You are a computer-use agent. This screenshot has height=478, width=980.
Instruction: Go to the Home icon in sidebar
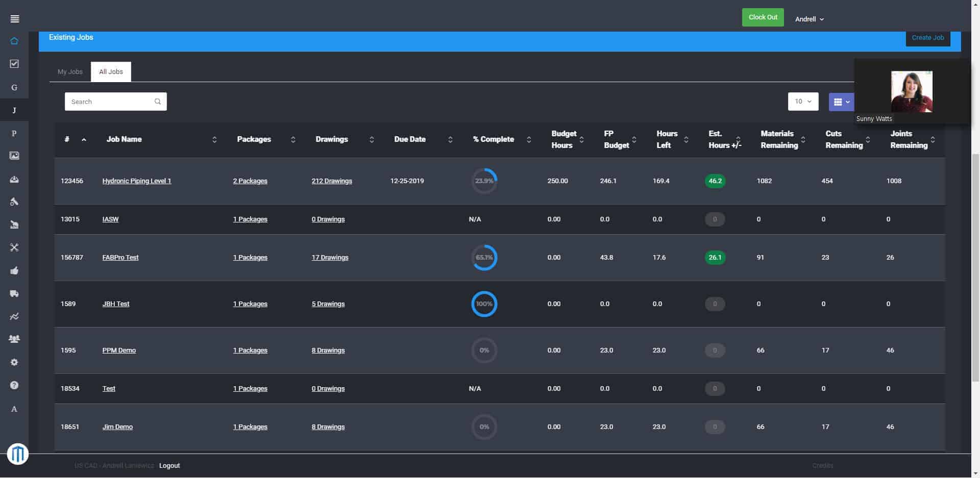click(x=14, y=41)
